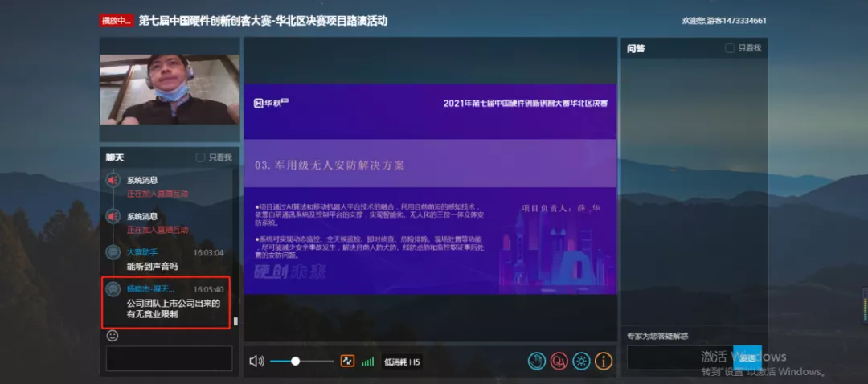Click the 16:03:04 timestamp

coord(208,253)
